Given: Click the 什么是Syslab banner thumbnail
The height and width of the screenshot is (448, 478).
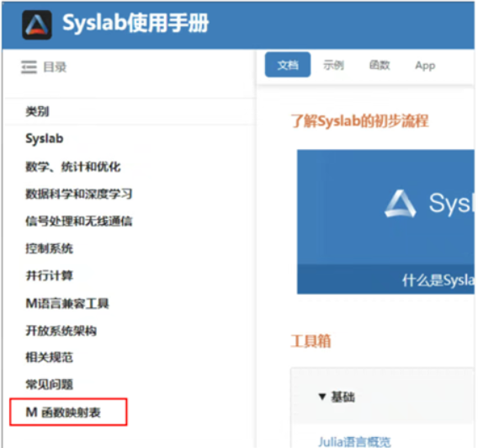Looking at the screenshot, I should tap(385, 221).
